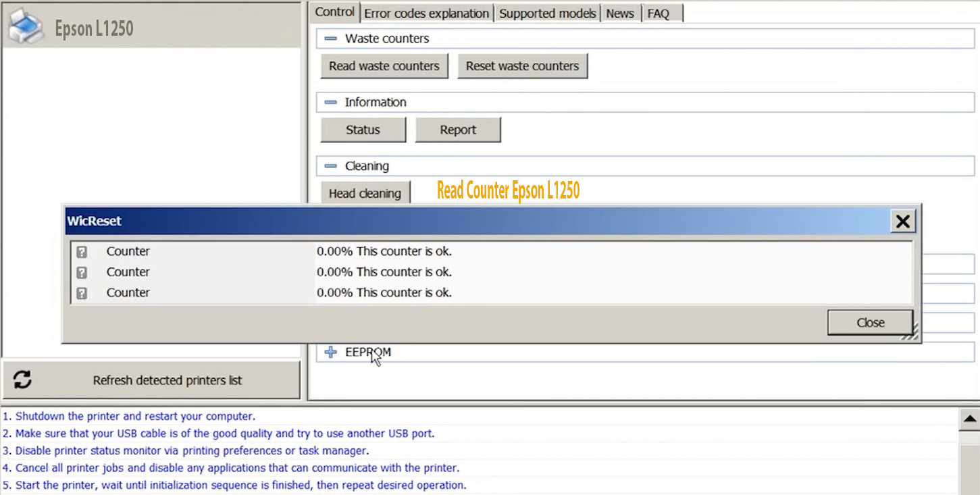Select the first Counter row label
Screen dimensions: 980x495
point(128,251)
